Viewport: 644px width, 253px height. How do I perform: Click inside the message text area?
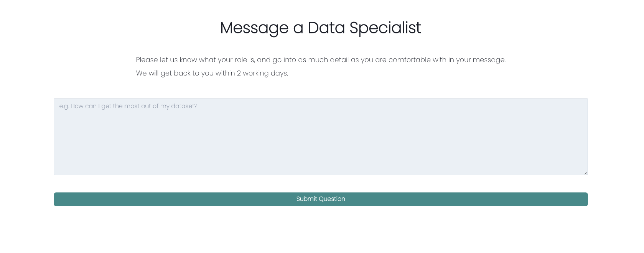[321, 137]
